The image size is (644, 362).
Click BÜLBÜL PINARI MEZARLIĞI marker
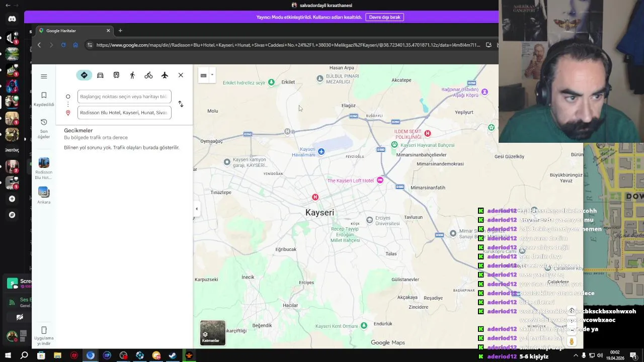click(319, 78)
